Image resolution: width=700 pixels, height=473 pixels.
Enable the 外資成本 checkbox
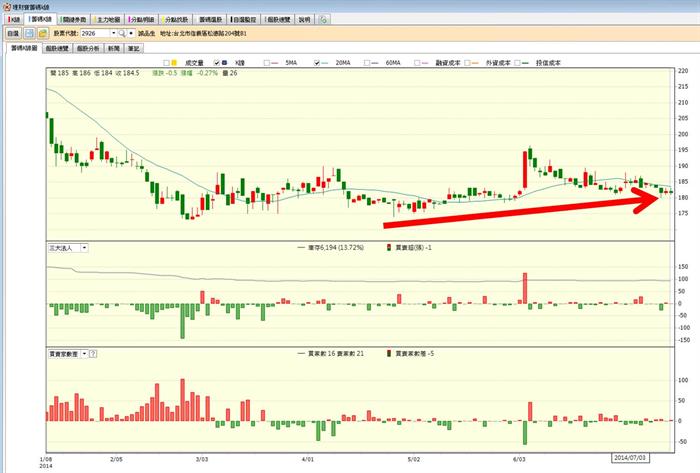point(467,63)
